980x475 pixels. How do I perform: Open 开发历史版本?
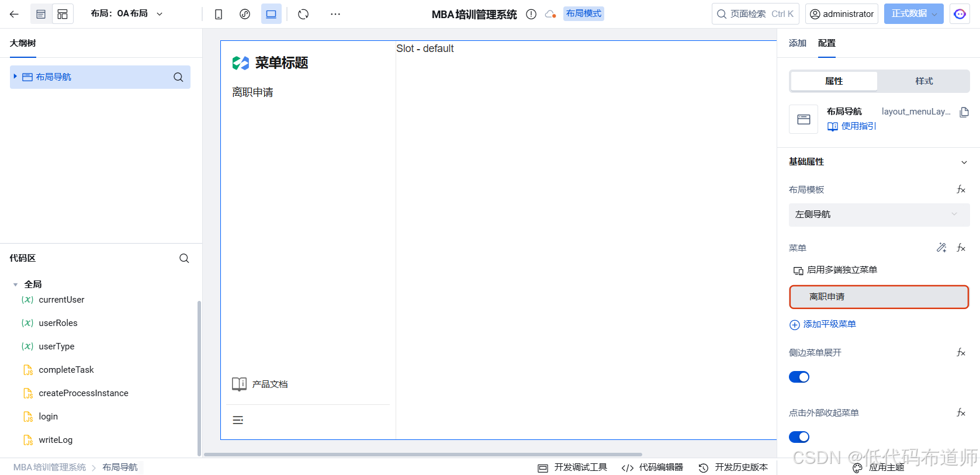(733, 467)
